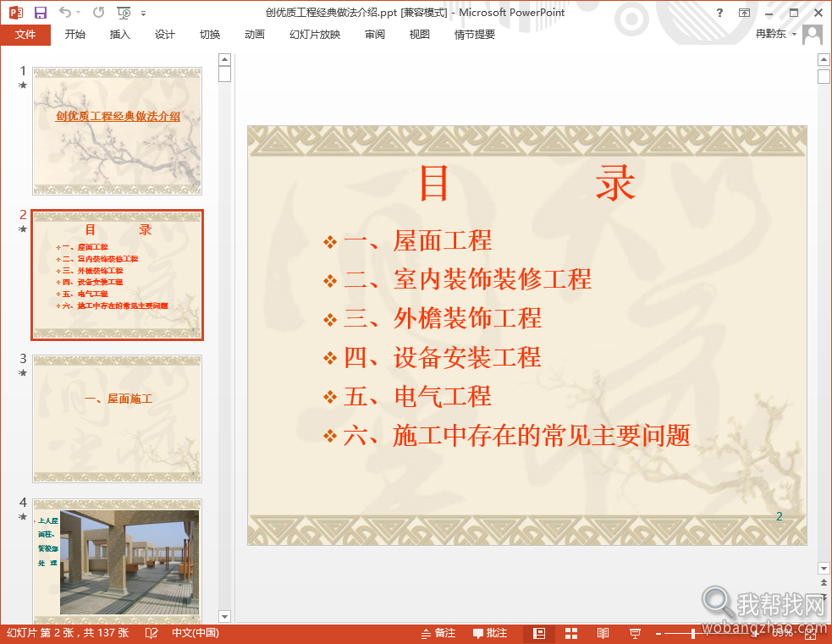This screenshot has height=644, width=832.
Task: Click bullet text 六、施工中存在的常见主要问题
Action: point(516,436)
